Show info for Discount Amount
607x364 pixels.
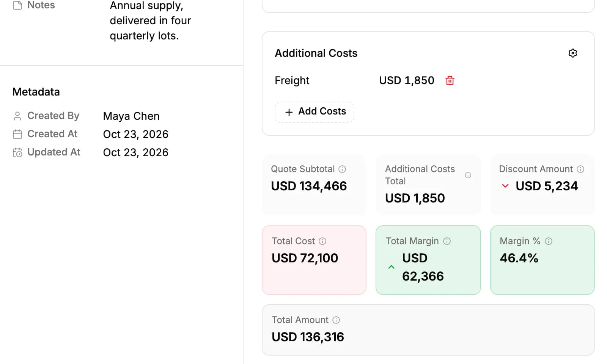(580, 169)
